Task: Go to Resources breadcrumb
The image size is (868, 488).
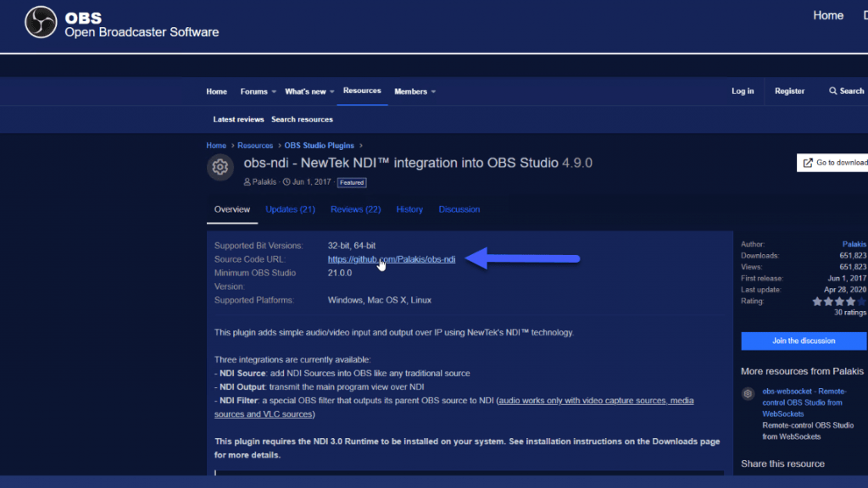Action: pos(255,146)
